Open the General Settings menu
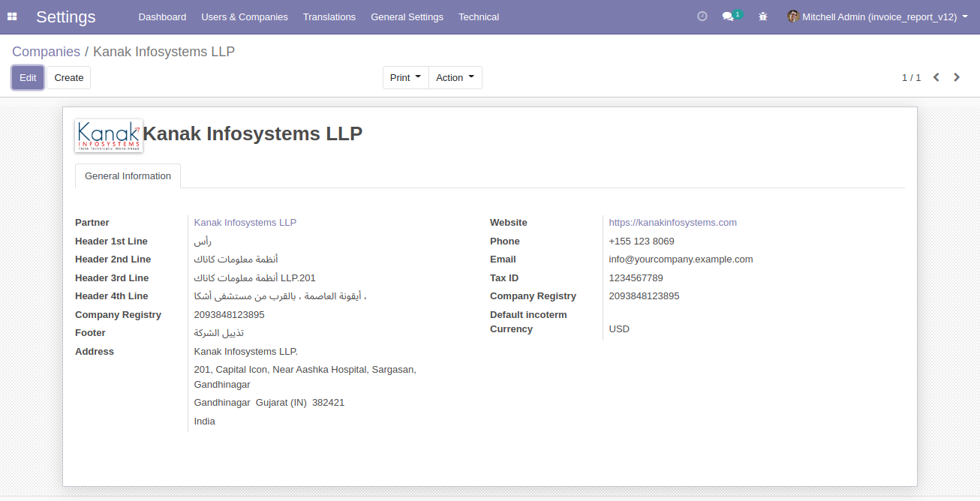980x501 pixels. point(407,16)
